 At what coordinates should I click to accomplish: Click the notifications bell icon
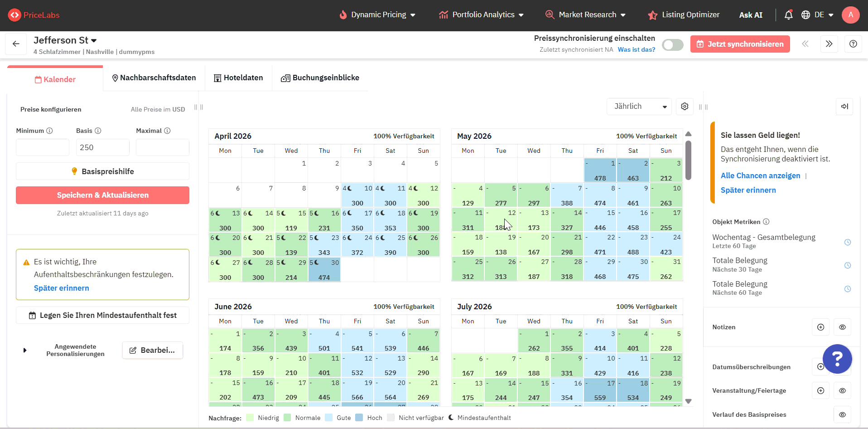788,15
